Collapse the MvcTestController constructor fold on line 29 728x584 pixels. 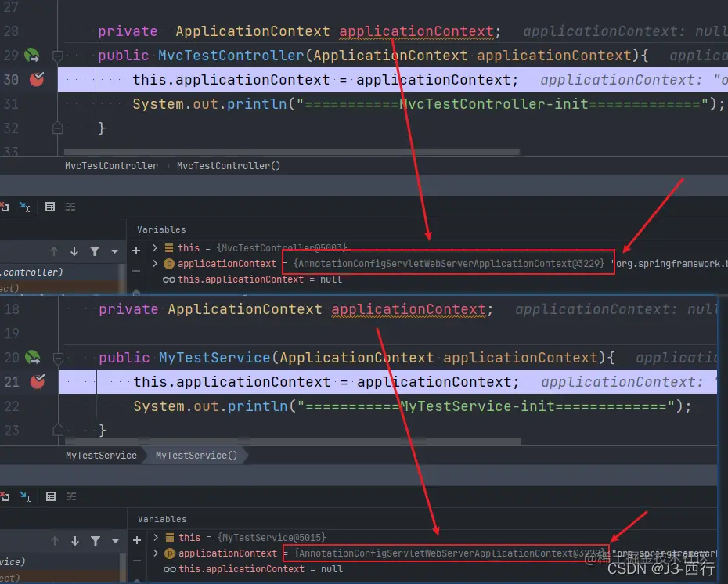pos(58,56)
